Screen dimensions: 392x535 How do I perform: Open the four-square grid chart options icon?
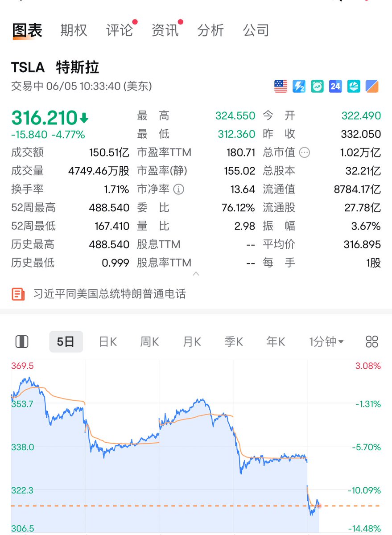371,342
